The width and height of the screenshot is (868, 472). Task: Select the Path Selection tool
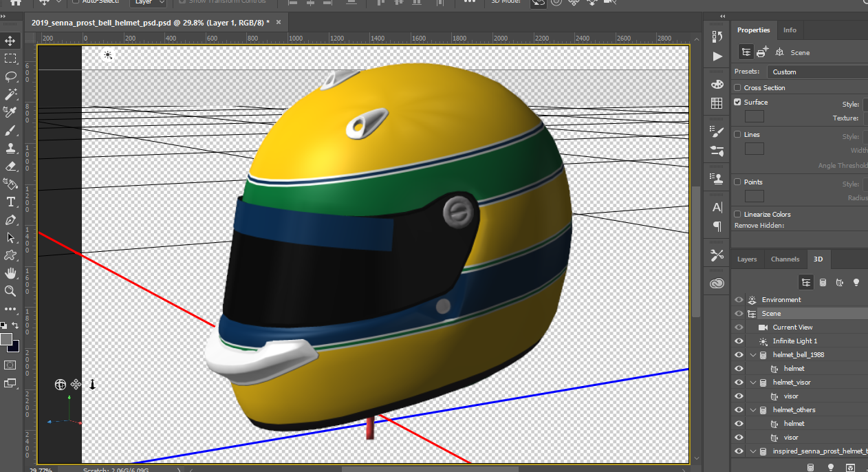(10, 237)
